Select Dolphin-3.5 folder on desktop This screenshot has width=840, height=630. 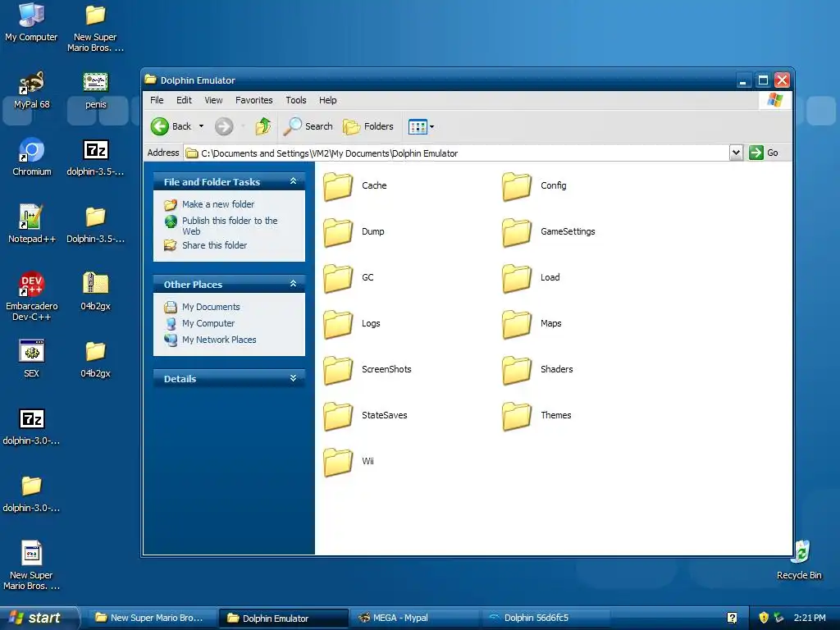pyautogui.click(x=95, y=225)
